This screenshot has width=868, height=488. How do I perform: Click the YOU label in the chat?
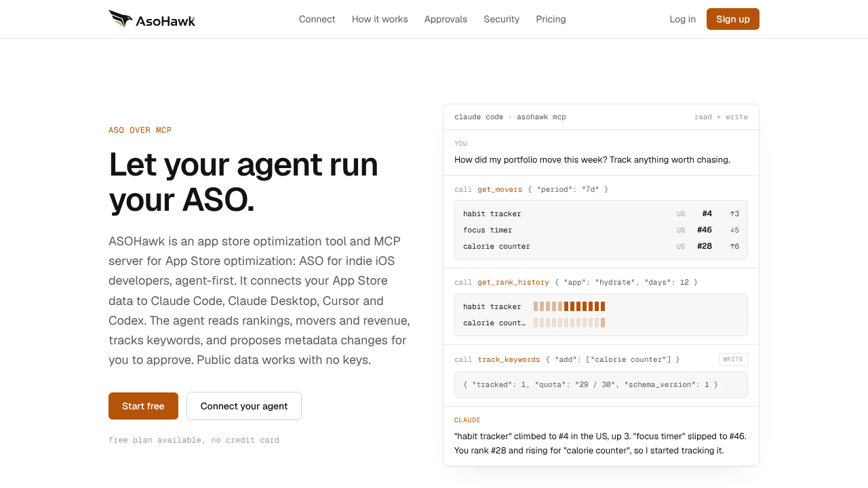(460, 144)
